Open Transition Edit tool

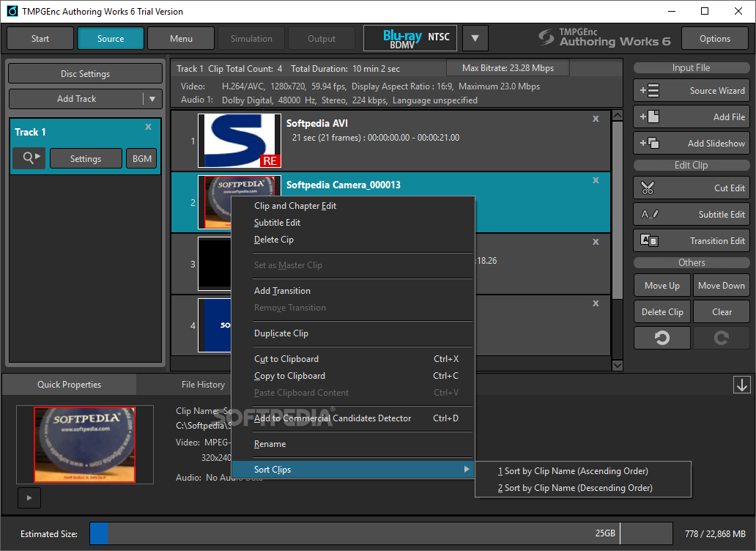pos(691,240)
